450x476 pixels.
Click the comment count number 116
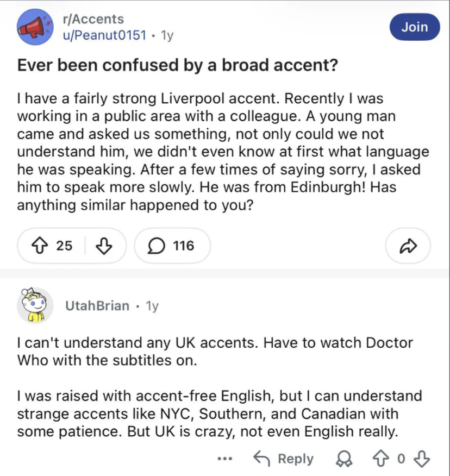point(183,246)
